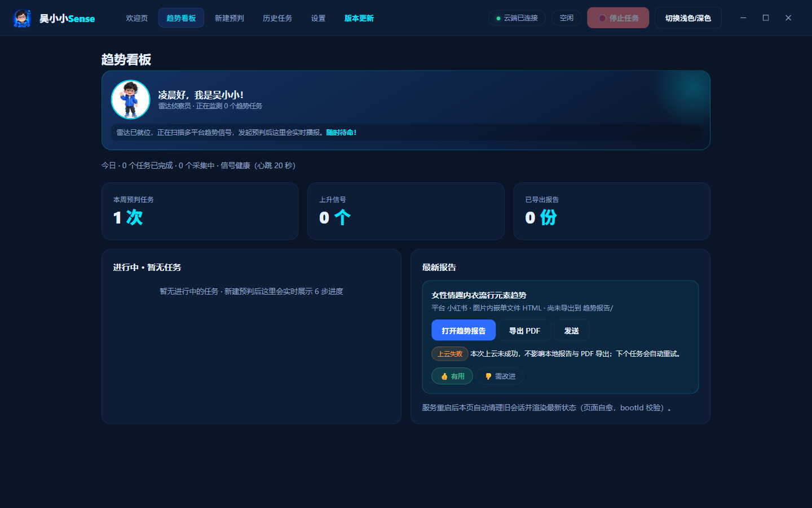The width and height of the screenshot is (812, 508).
Task: Maximize the application window
Action: point(766,18)
